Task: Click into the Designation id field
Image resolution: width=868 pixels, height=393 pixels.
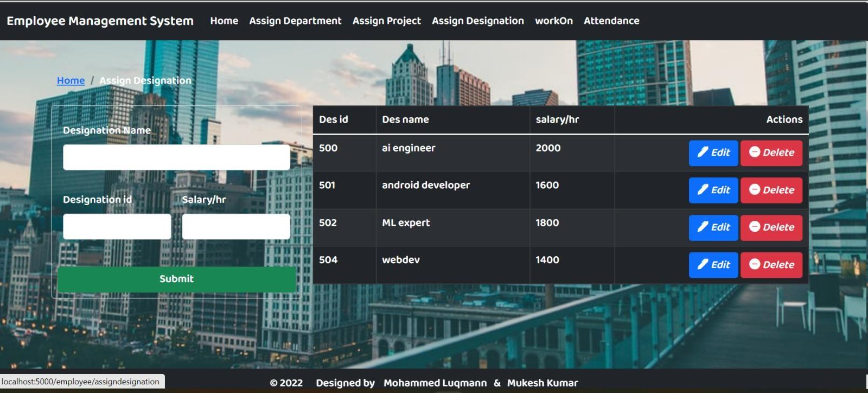Action: pos(117,226)
